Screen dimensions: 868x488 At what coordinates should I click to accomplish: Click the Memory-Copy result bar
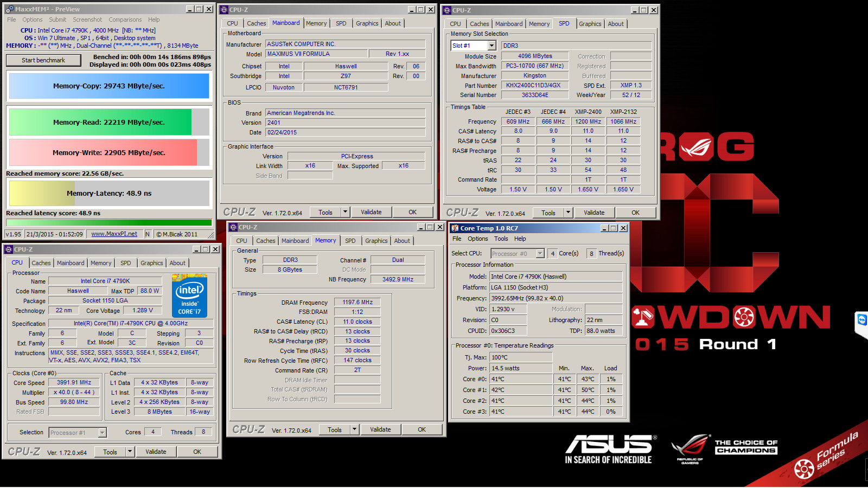[x=109, y=86]
